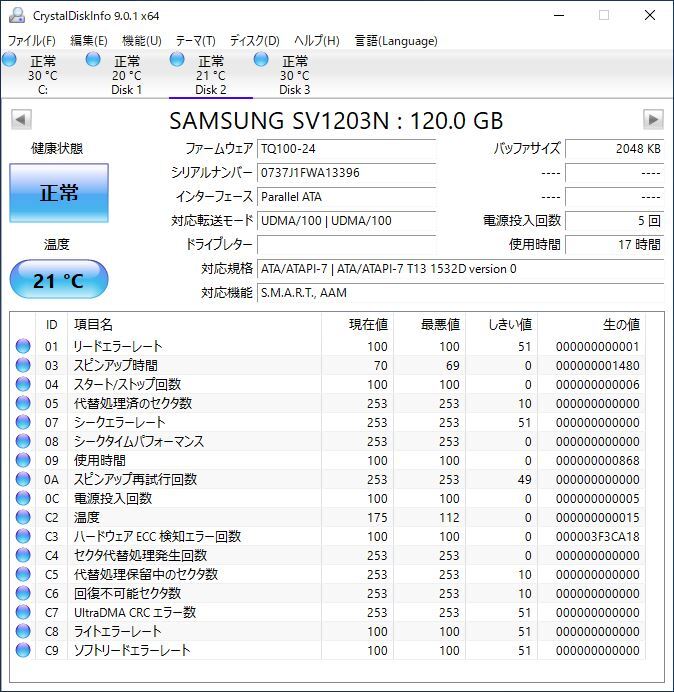Click the SAMSUNG SV1203N : 120.0 GB title

(x=336, y=120)
